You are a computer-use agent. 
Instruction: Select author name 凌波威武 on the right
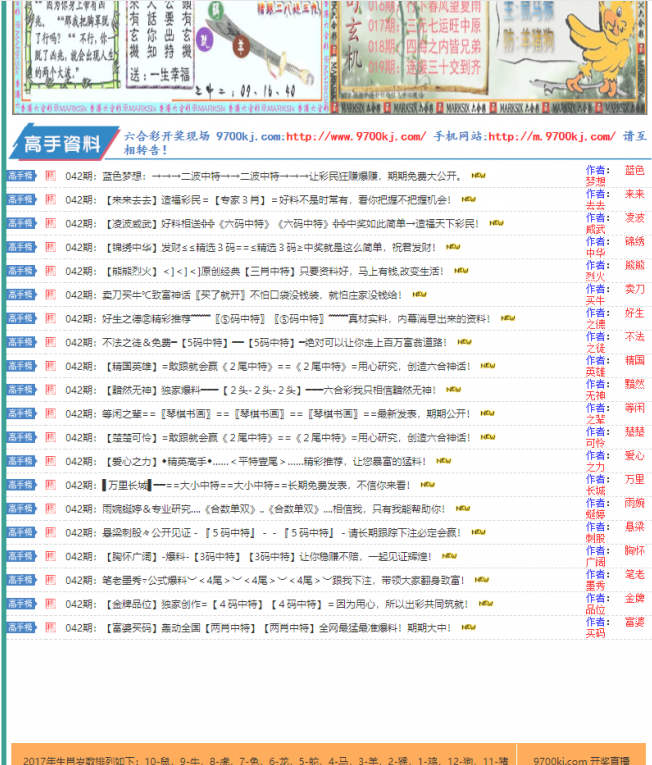(615, 223)
